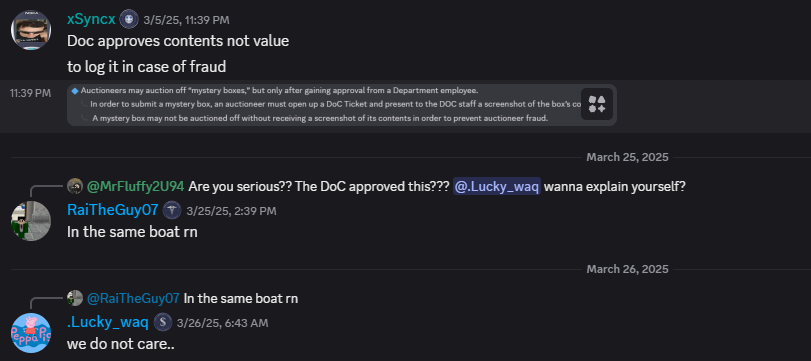
Task: Click the small RaiTheGuy07 reply avatar
Action: pos(75,298)
